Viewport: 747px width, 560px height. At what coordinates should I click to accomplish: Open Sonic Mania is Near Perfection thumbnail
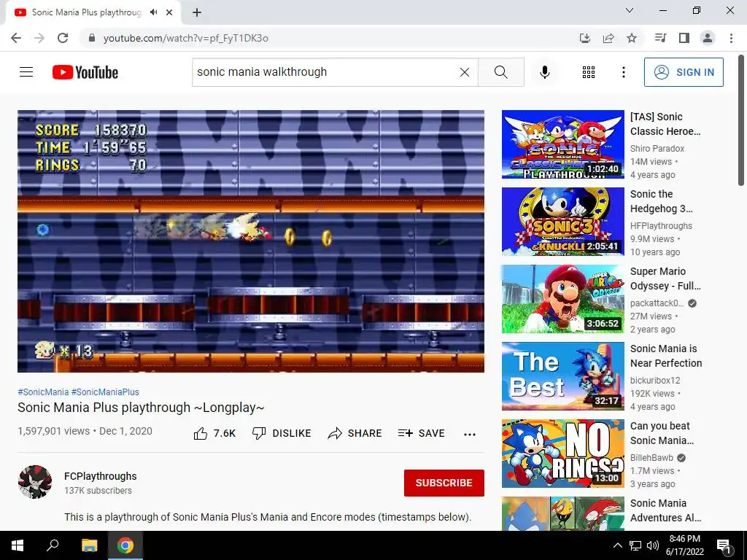click(x=562, y=376)
